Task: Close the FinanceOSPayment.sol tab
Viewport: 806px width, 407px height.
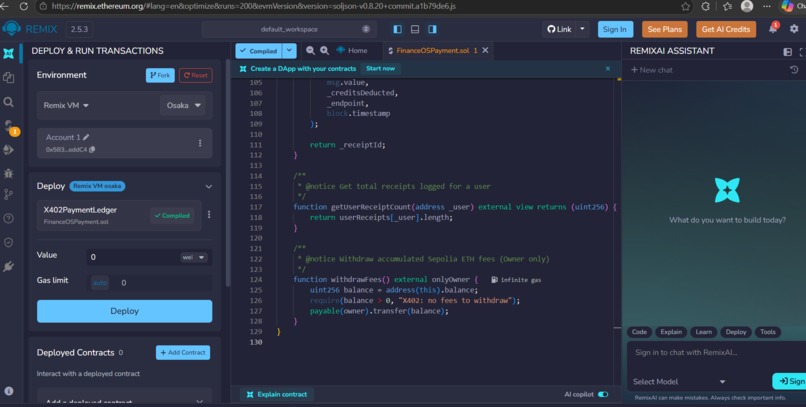Action: (485, 50)
